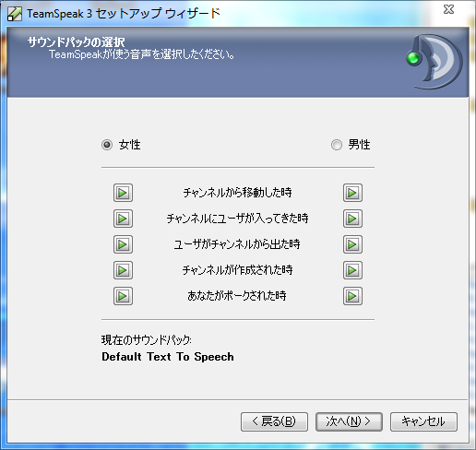476x450 pixels.
Task: Play male sample for ユーザがチャンネルから出た時
Action: point(352,244)
